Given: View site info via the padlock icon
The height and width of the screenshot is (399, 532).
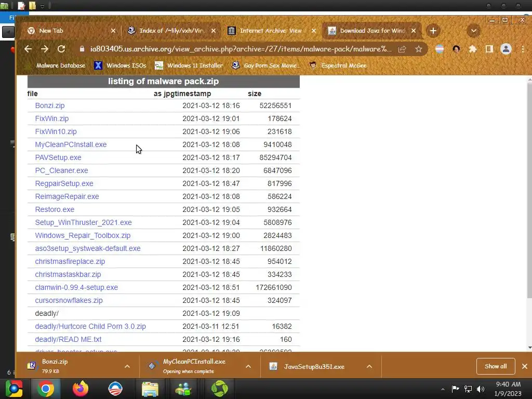Looking at the screenshot, I should click(82, 49).
